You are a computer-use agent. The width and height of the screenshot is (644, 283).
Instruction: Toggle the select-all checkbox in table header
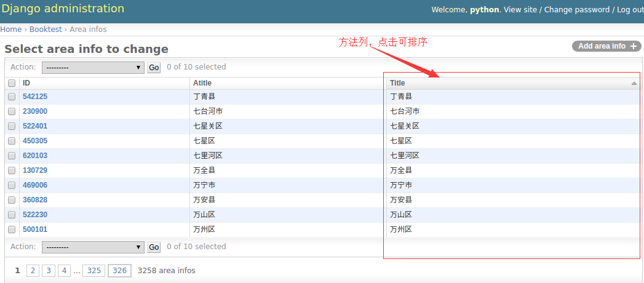click(x=12, y=83)
